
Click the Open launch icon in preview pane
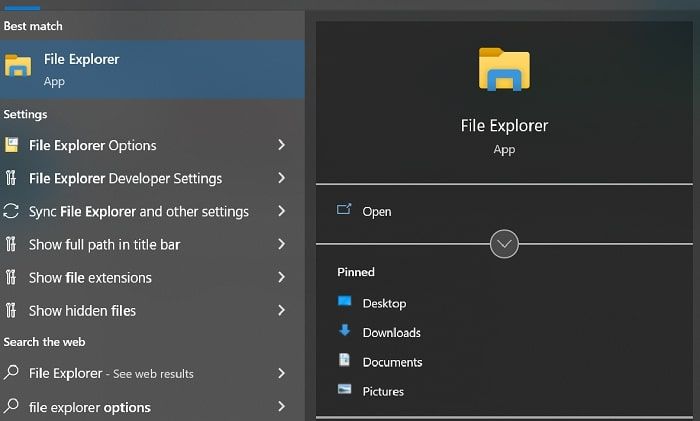344,209
